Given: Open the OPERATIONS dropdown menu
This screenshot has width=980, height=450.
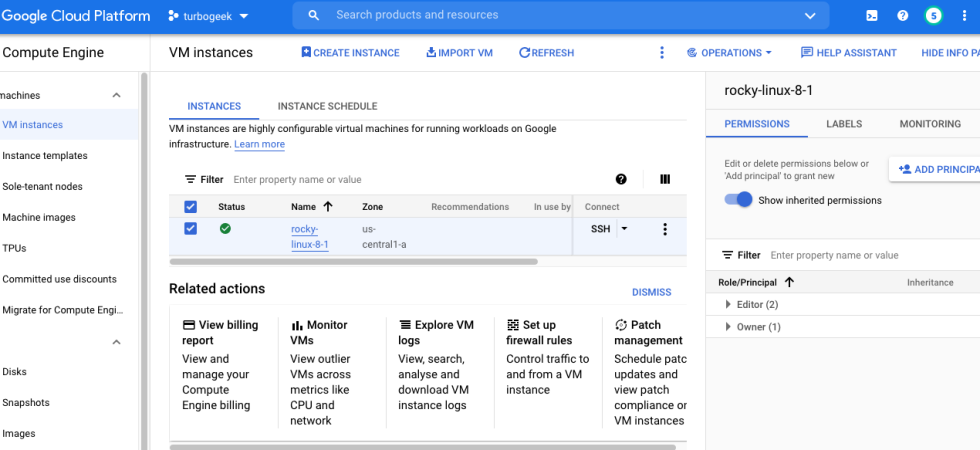Looking at the screenshot, I should tap(729, 53).
